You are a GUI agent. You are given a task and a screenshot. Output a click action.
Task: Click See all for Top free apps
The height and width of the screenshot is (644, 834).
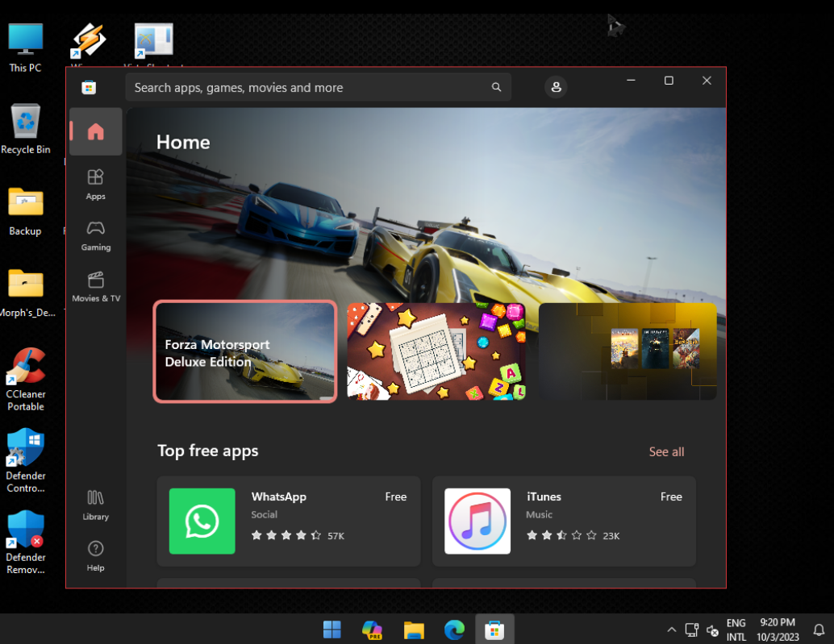click(x=666, y=451)
